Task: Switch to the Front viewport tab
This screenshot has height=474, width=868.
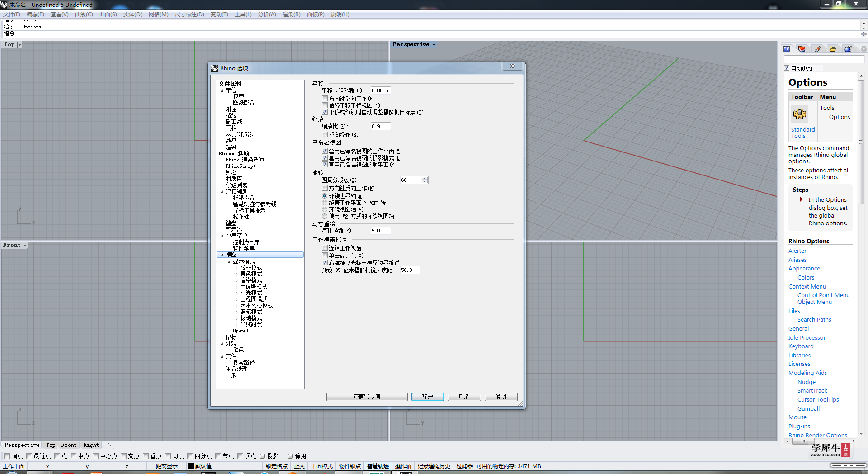Action: click(69, 445)
